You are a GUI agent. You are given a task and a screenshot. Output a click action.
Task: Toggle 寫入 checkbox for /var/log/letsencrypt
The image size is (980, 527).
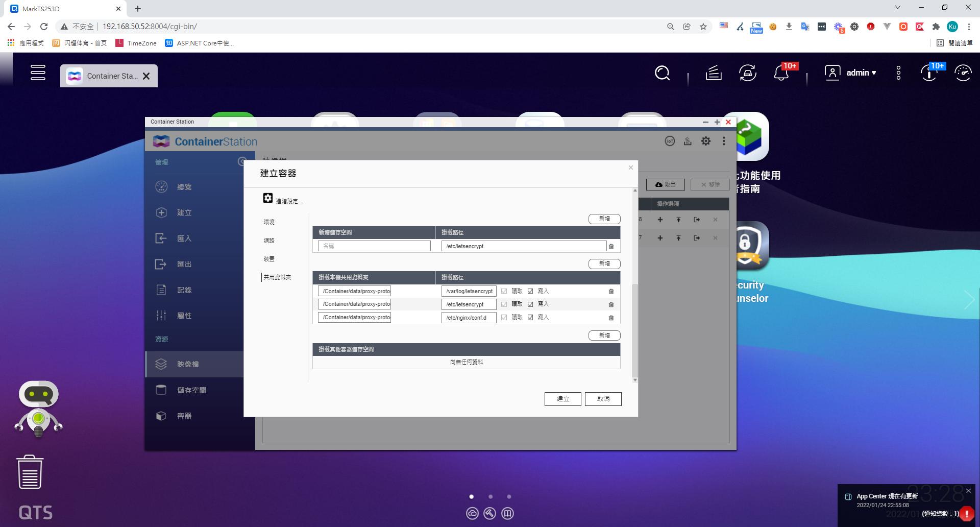[x=530, y=291]
